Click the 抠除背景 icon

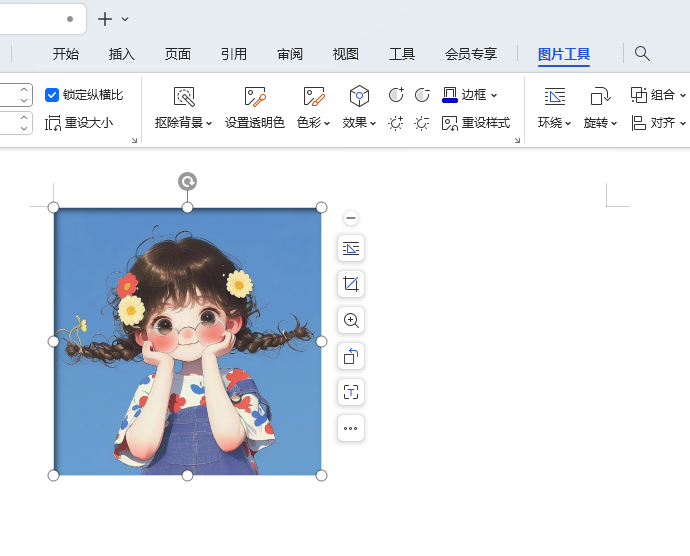pyautogui.click(x=184, y=96)
